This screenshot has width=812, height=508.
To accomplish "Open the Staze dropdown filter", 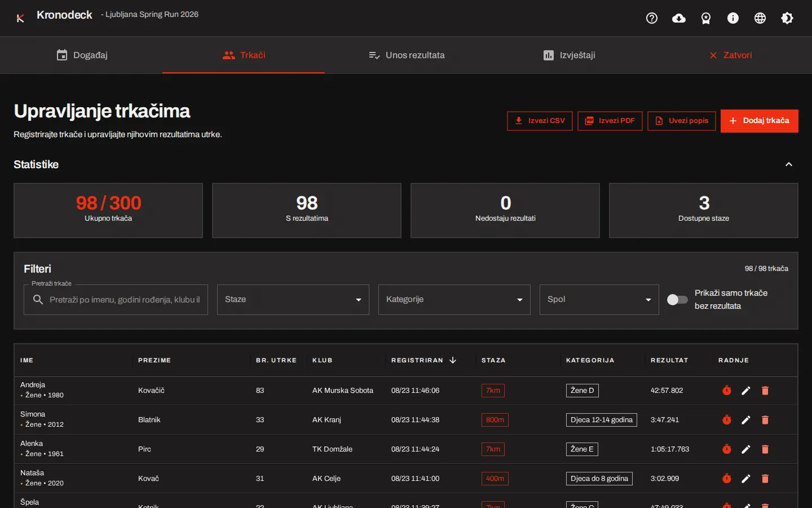I will pos(293,300).
